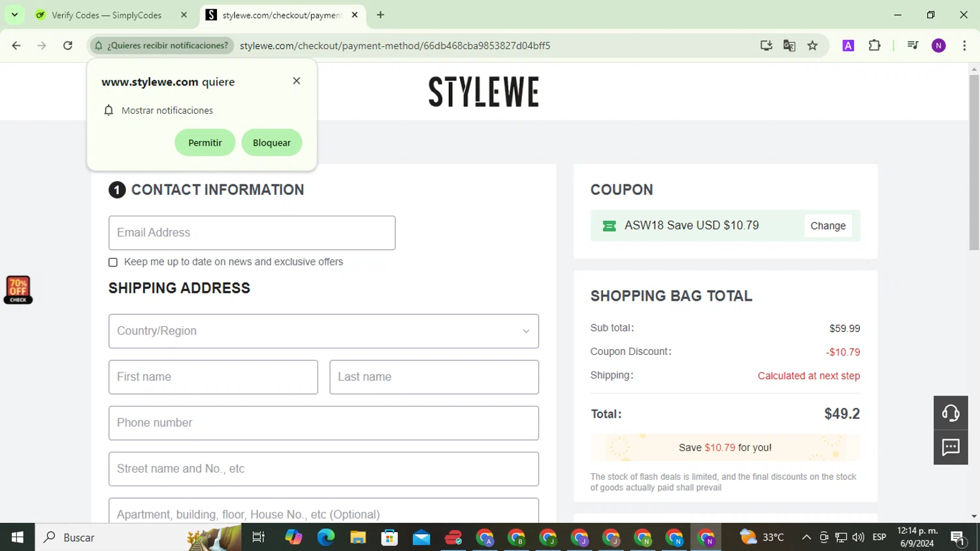Image resolution: width=980 pixels, height=551 pixels.
Task: Open File Explorer from the taskbar
Action: (357, 537)
